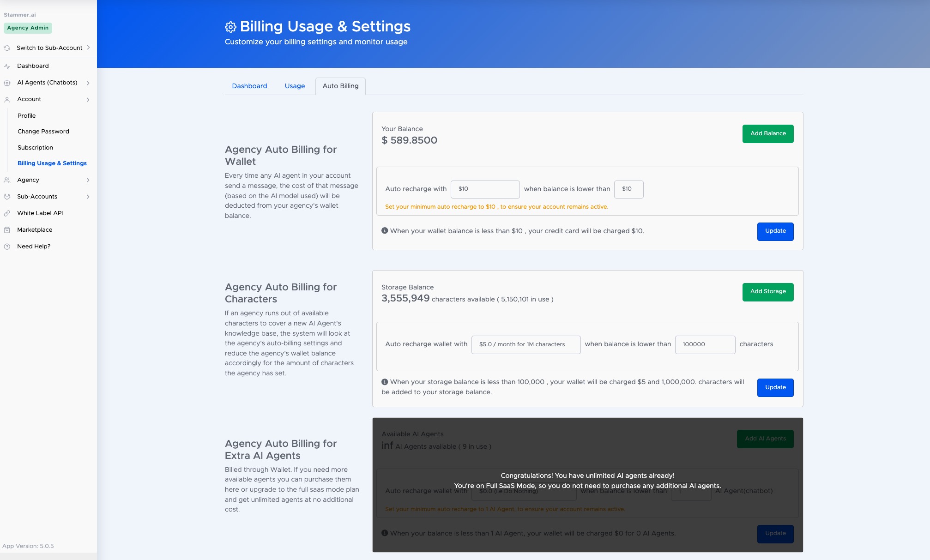Viewport: 930px width, 560px height.
Task: Switch to the Dashboard billing tab
Action: tap(249, 86)
